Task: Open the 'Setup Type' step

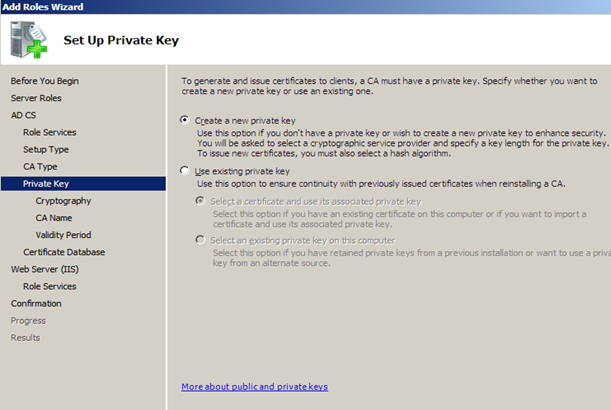Action: tap(46, 149)
